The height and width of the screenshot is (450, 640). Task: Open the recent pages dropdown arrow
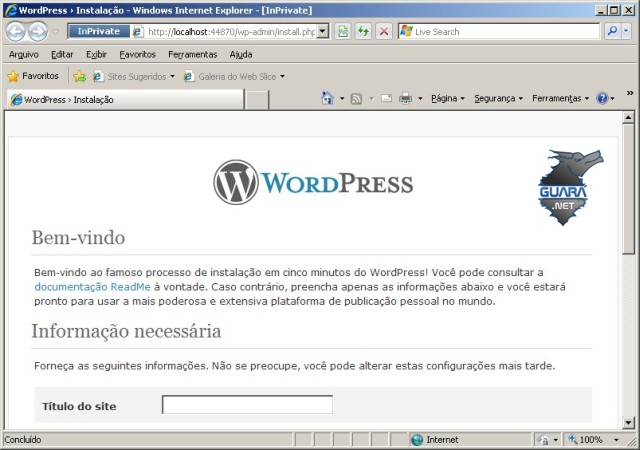point(56,31)
